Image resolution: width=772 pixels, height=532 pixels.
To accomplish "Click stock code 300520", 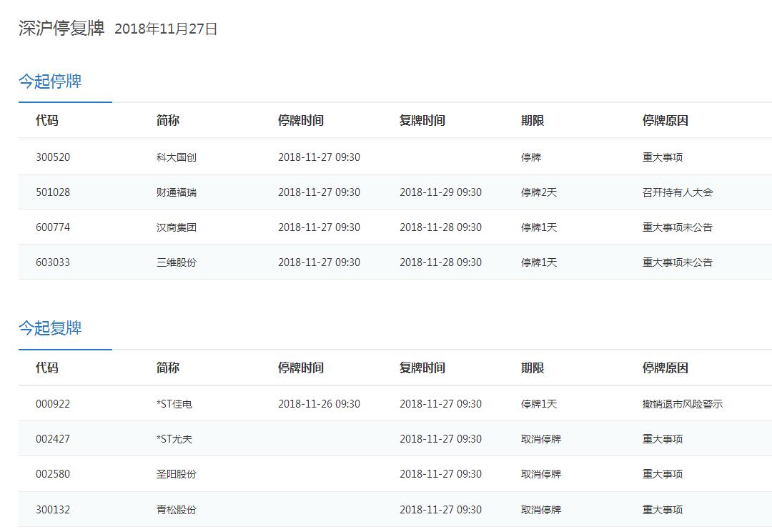I will click(x=53, y=157).
